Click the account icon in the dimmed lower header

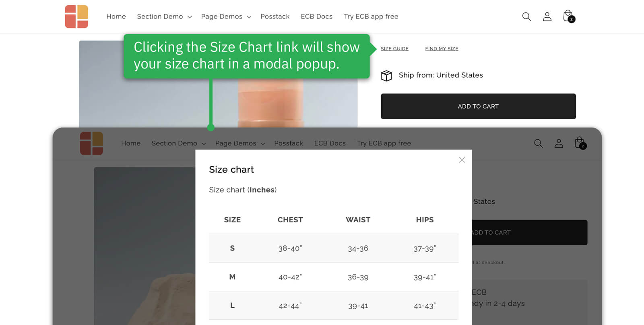pos(559,143)
